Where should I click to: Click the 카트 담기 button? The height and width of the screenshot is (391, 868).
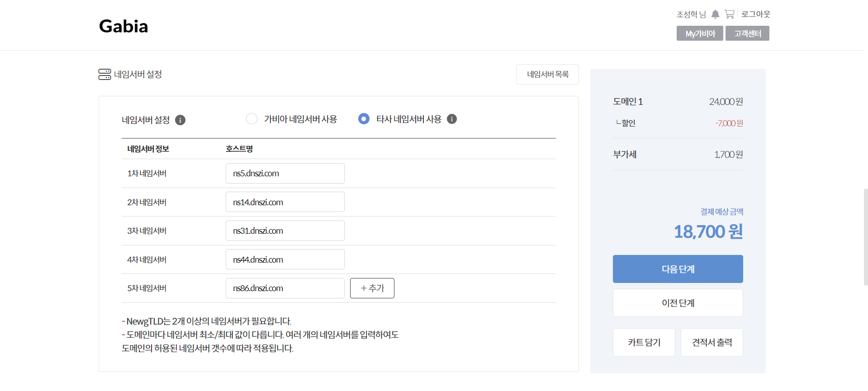point(644,343)
